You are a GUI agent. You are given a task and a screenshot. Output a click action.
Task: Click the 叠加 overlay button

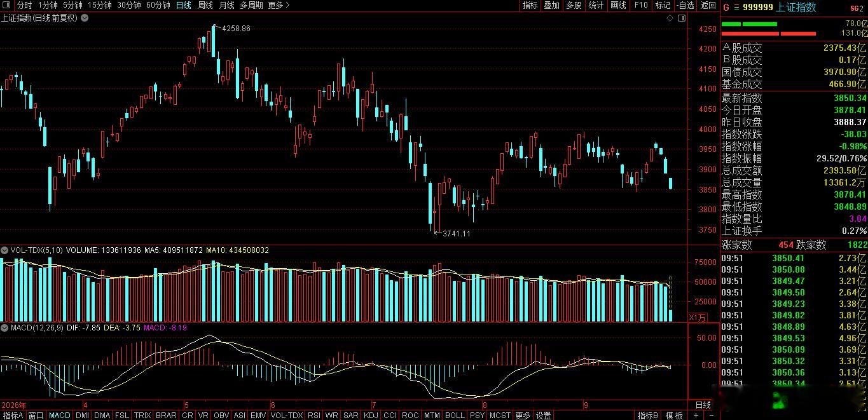coord(551,5)
